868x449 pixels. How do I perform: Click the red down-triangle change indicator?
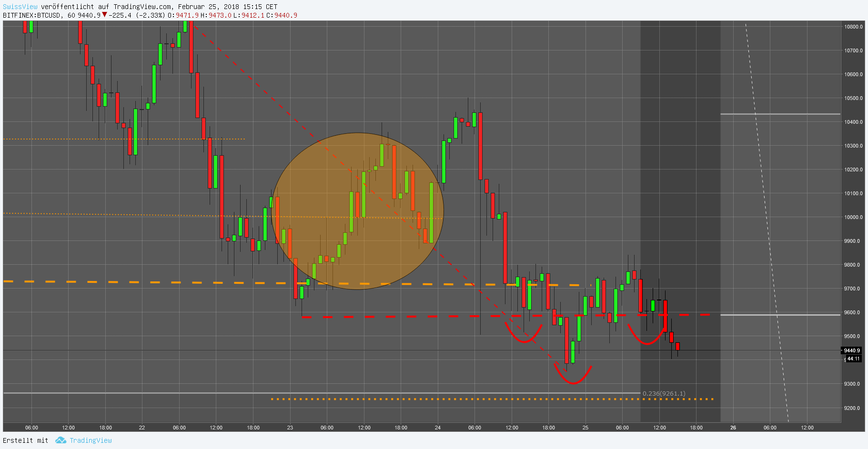pyautogui.click(x=104, y=15)
